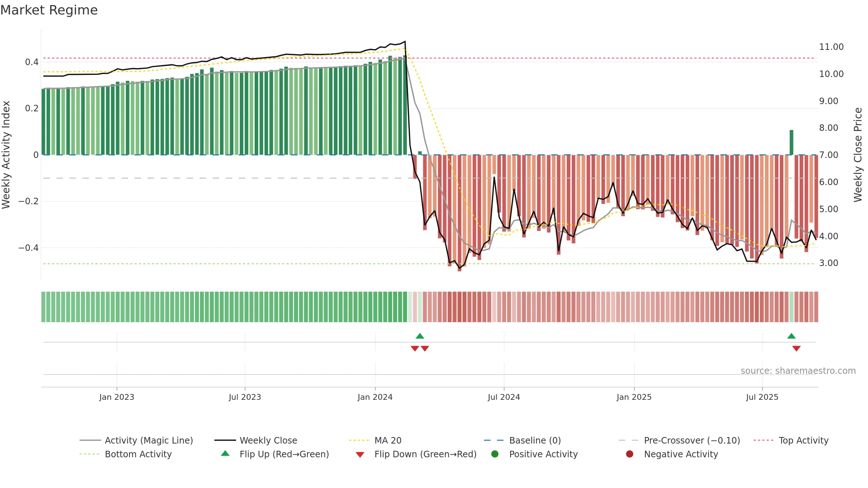868x488 pixels.
Task: Click the 3.00 price axis label
Action: click(x=829, y=263)
